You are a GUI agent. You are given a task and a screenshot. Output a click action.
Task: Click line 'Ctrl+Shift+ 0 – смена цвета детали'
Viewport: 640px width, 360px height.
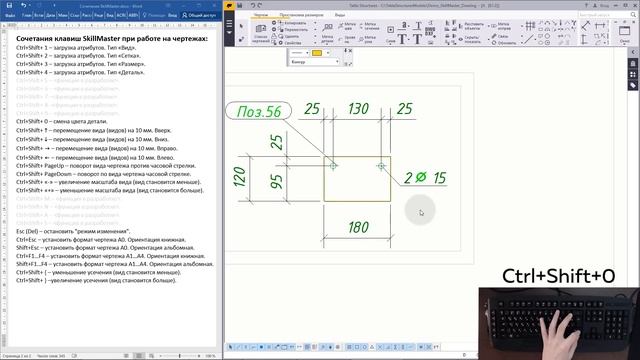tap(62, 121)
